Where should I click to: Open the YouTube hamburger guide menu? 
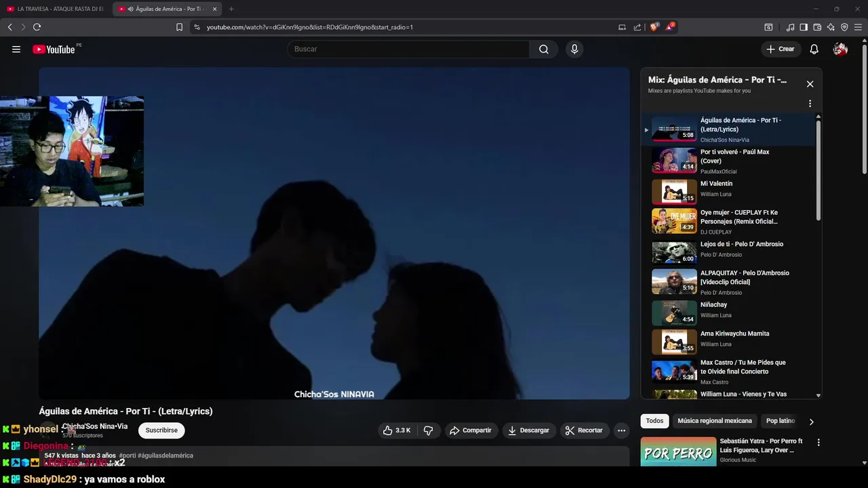point(16,49)
